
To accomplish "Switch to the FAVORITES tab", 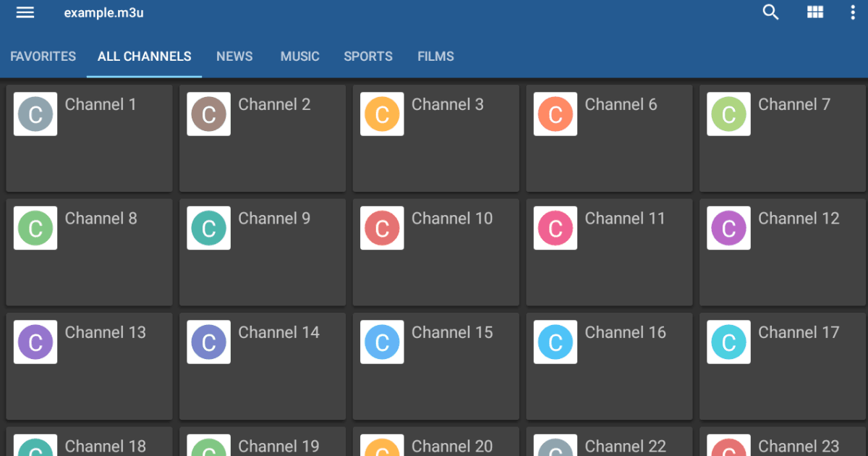I will click(43, 56).
